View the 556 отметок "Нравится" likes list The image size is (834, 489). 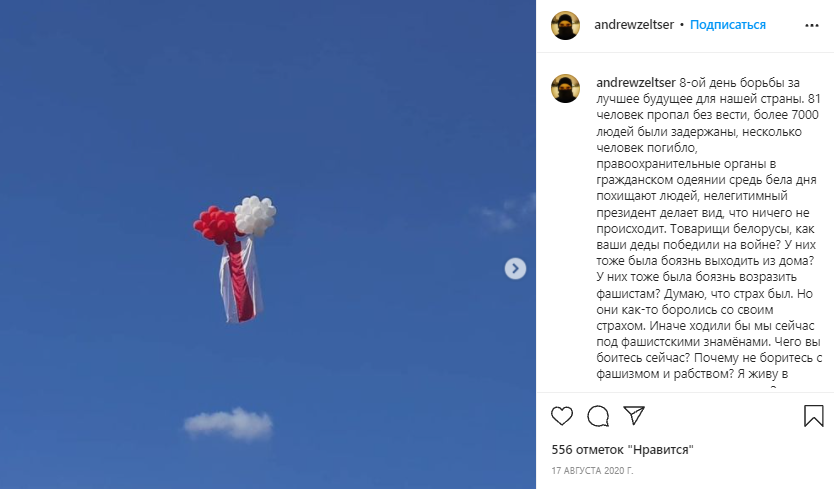[622, 450]
